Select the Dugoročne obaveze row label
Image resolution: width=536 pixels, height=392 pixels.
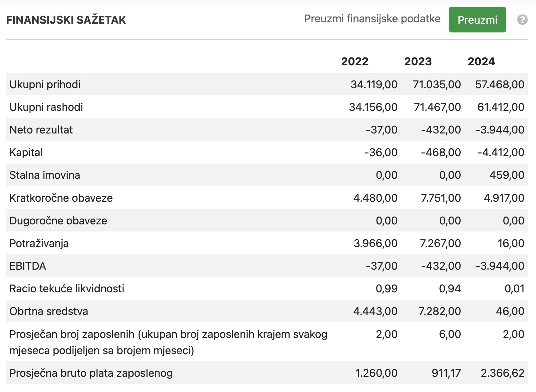(x=58, y=220)
